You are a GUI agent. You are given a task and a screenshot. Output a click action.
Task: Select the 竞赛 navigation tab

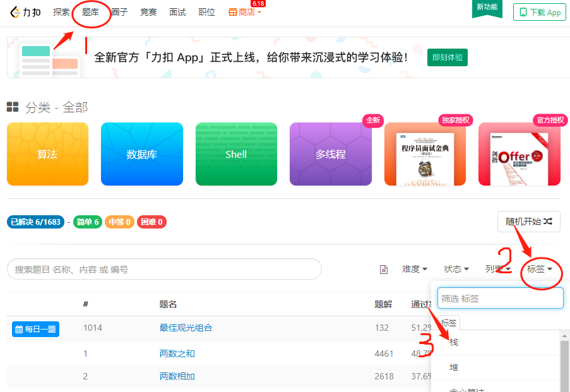[148, 11]
